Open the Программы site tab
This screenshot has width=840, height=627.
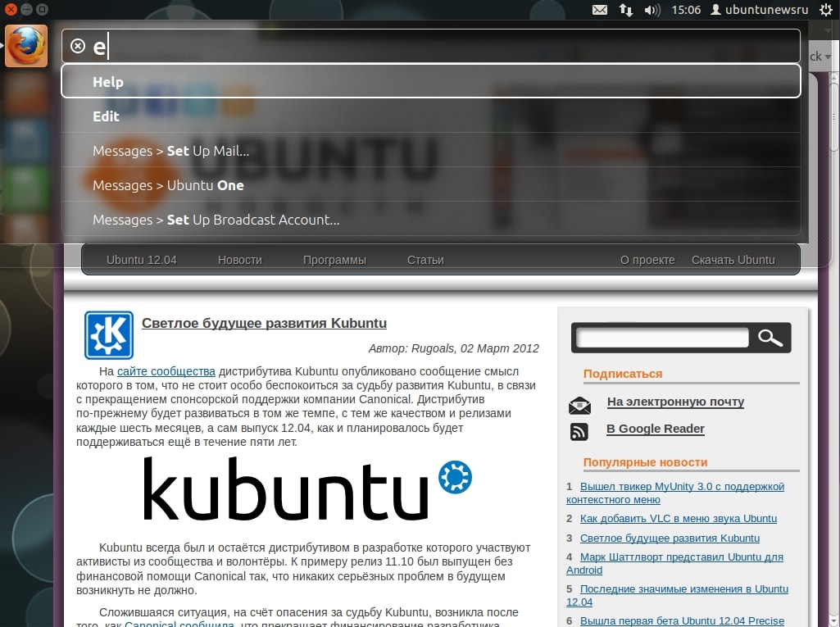(334, 260)
